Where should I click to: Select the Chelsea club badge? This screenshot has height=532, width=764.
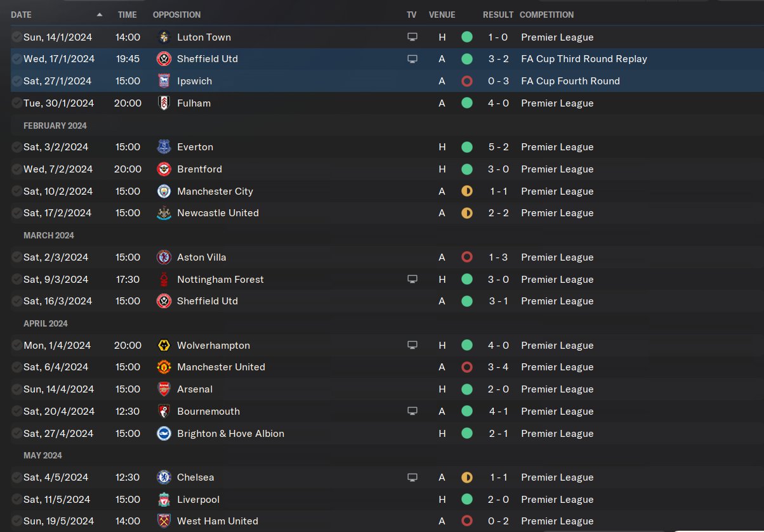point(164,477)
